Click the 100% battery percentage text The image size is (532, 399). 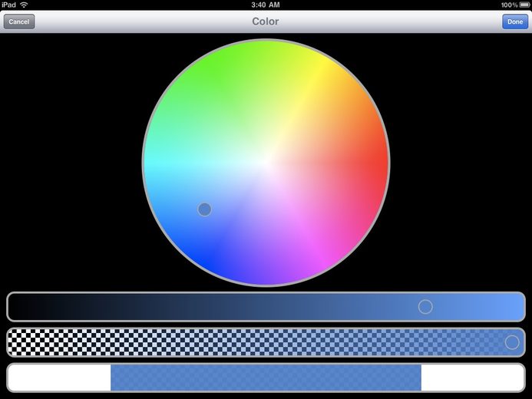click(509, 5)
